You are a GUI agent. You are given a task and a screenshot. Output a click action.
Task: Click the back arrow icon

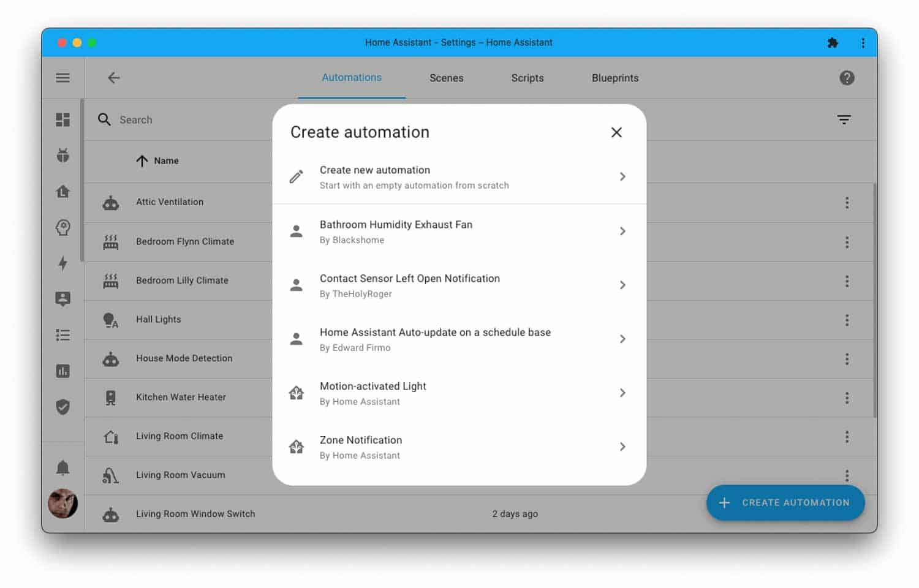point(113,78)
